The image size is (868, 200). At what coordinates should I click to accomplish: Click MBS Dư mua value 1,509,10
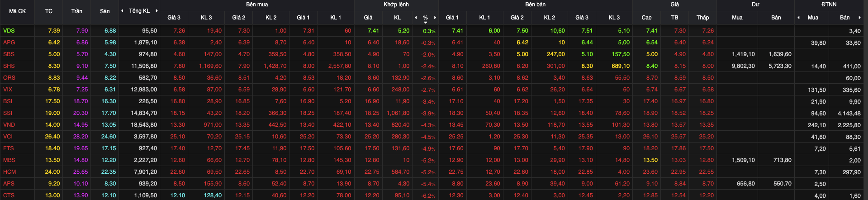(743, 160)
